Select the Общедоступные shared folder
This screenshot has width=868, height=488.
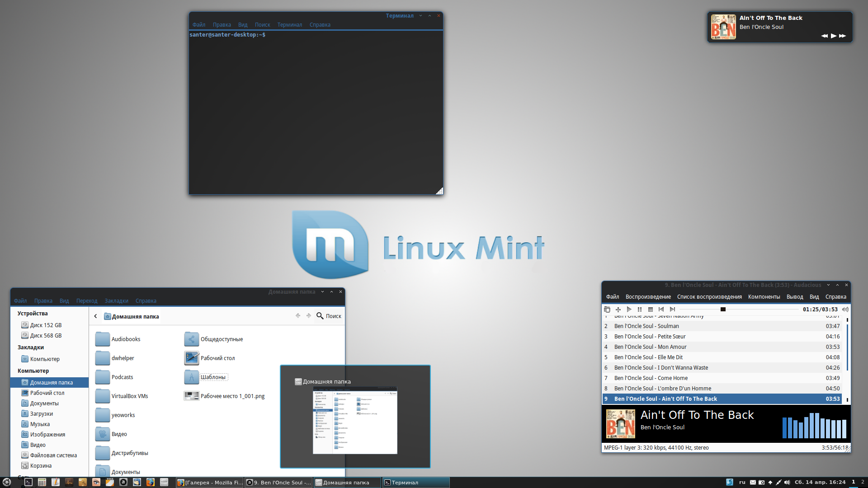[x=213, y=339]
